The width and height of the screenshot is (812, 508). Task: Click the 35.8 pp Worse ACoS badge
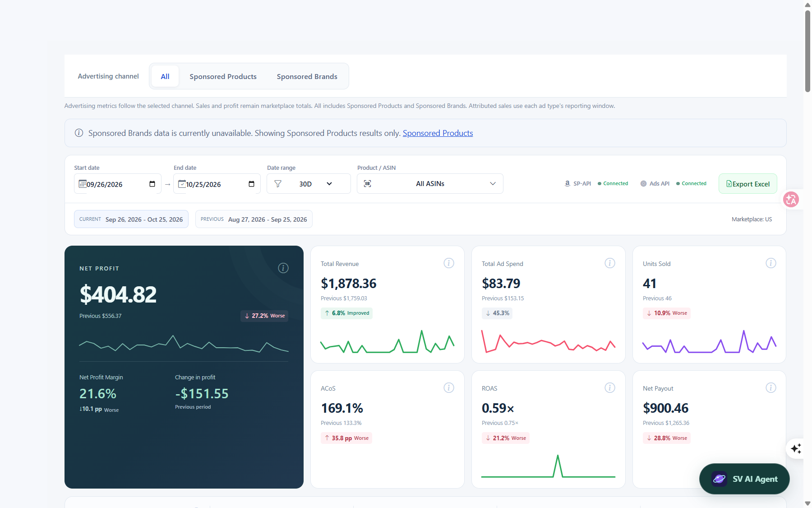click(346, 438)
